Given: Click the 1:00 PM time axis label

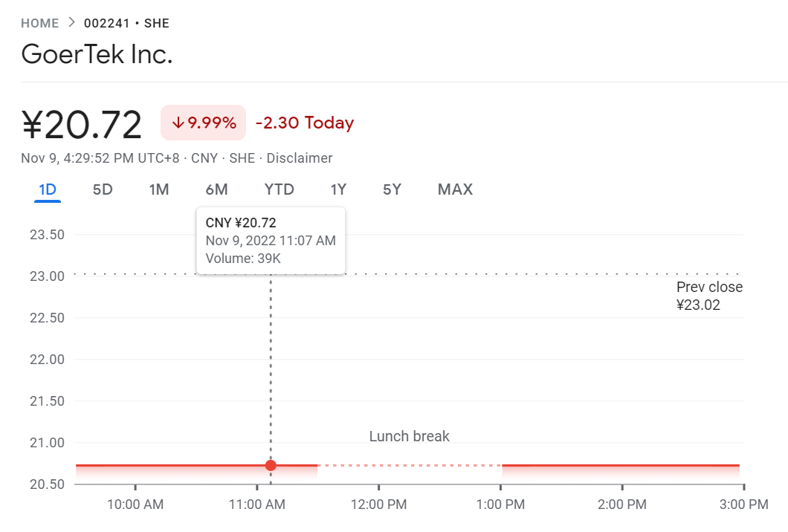Looking at the screenshot, I should [x=500, y=505].
